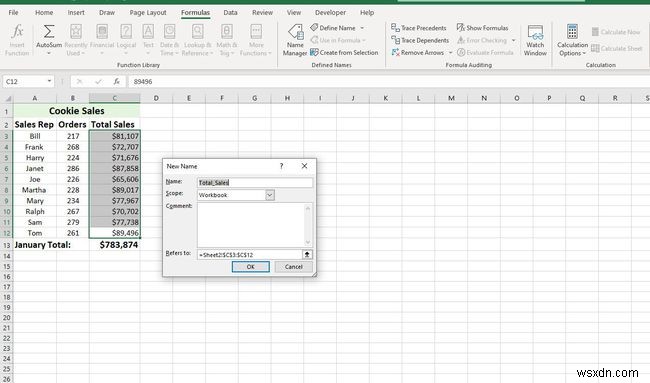Switch to the View tab

click(x=294, y=12)
